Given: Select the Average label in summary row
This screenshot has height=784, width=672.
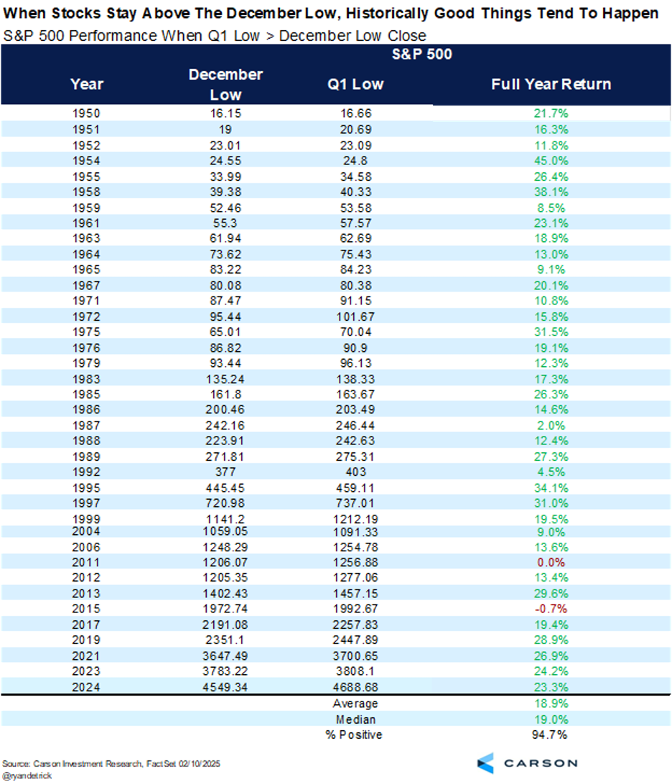Looking at the screenshot, I should point(355,704).
